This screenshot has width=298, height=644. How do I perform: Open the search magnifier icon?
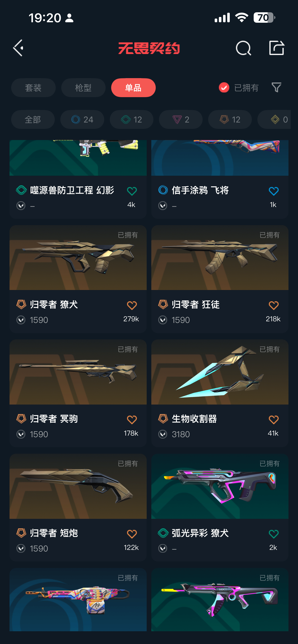(243, 48)
